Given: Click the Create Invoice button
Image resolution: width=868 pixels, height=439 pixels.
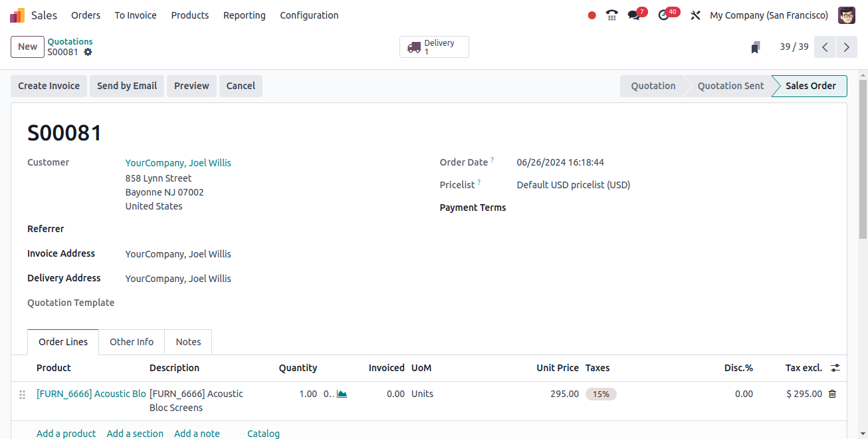Looking at the screenshot, I should (x=49, y=86).
